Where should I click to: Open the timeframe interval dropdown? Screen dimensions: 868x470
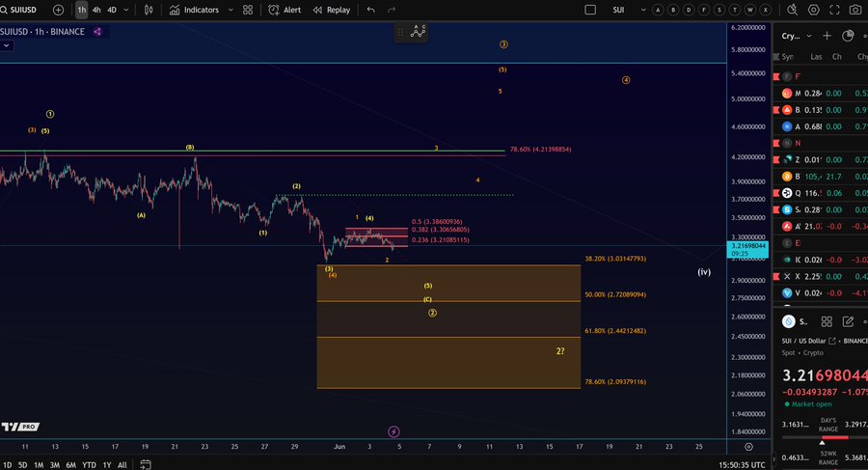pyautogui.click(x=126, y=10)
